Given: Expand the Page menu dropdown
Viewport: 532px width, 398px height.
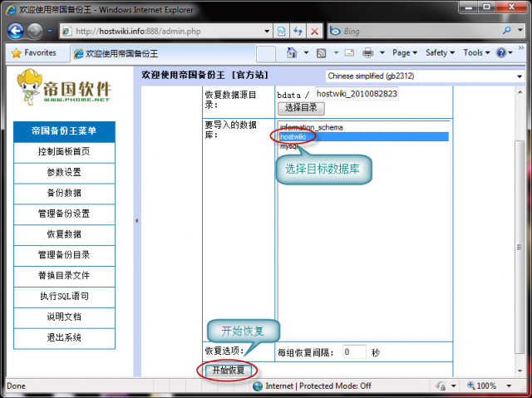Looking at the screenshot, I should coord(404,53).
